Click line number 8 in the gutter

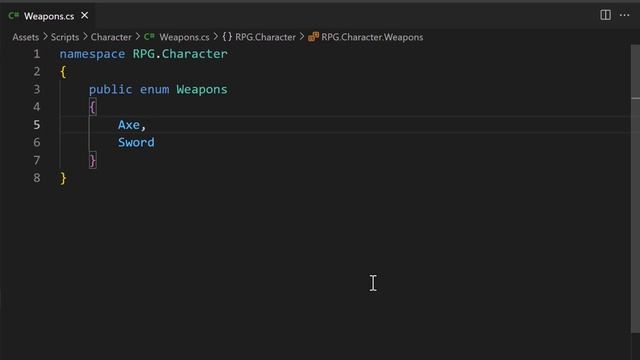click(37, 178)
